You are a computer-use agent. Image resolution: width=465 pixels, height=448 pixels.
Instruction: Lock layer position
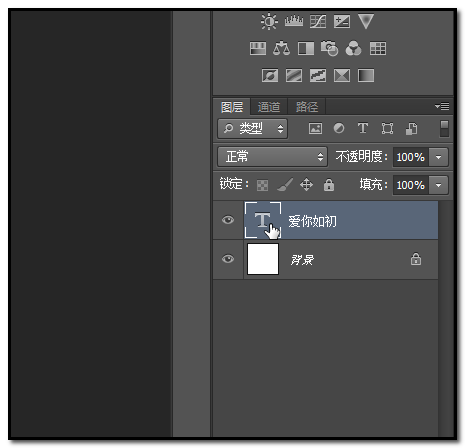306,185
